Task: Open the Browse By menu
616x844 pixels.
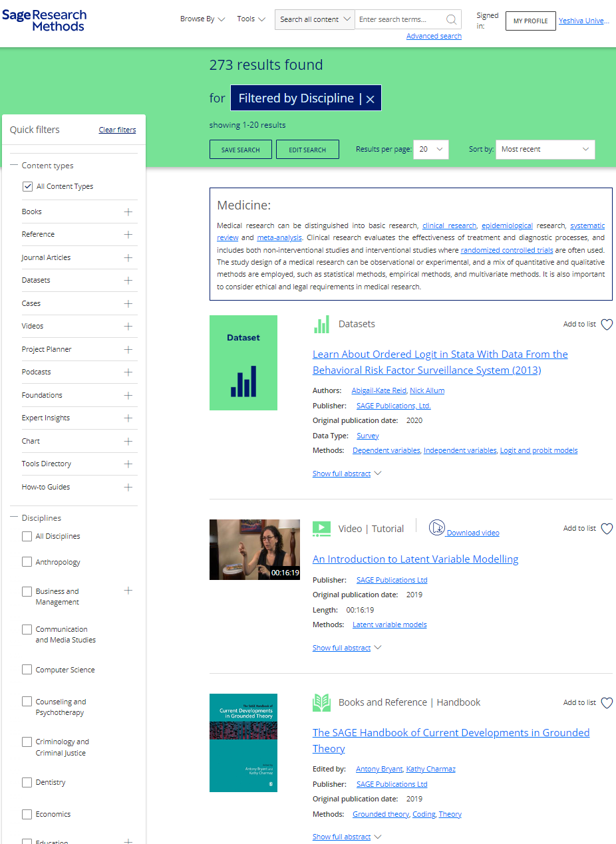Action: point(202,19)
